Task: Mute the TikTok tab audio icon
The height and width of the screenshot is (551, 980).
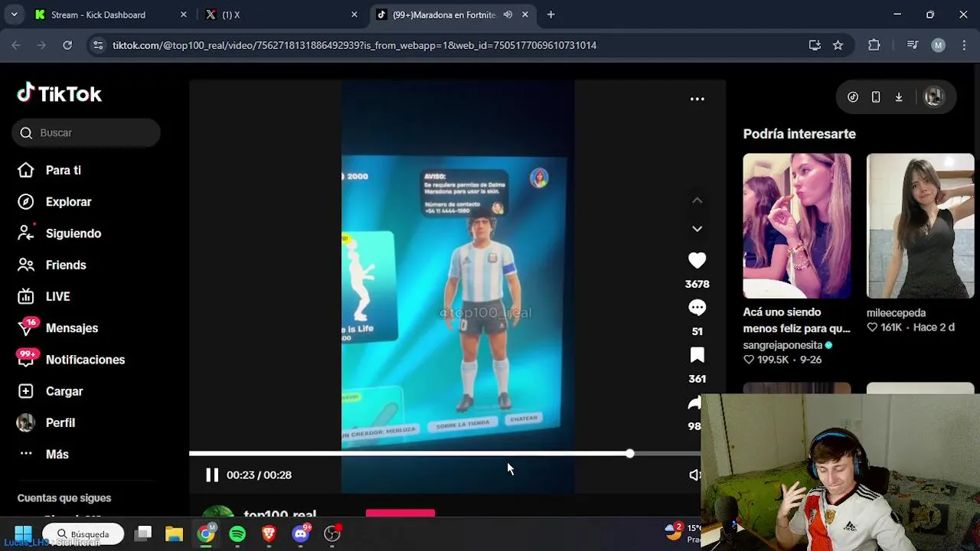Action: tap(508, 15)
